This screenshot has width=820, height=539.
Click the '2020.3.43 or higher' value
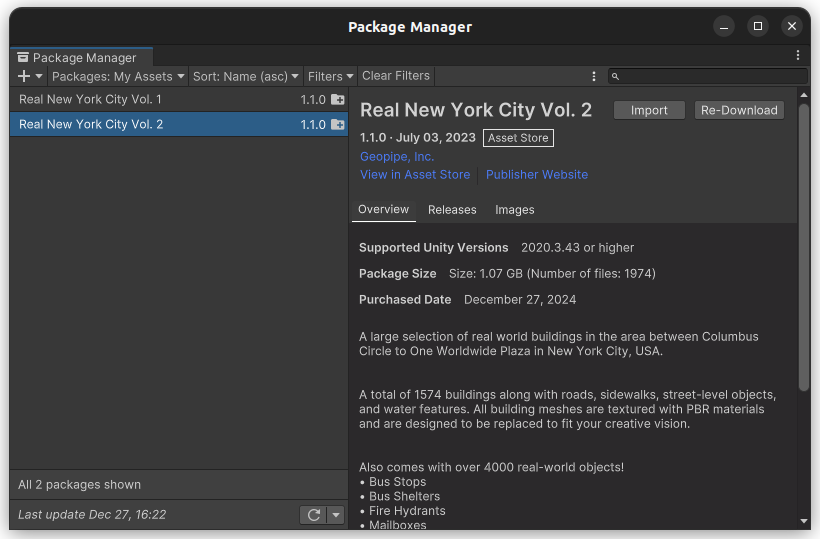pyautogui.click(x=577, y=248)
